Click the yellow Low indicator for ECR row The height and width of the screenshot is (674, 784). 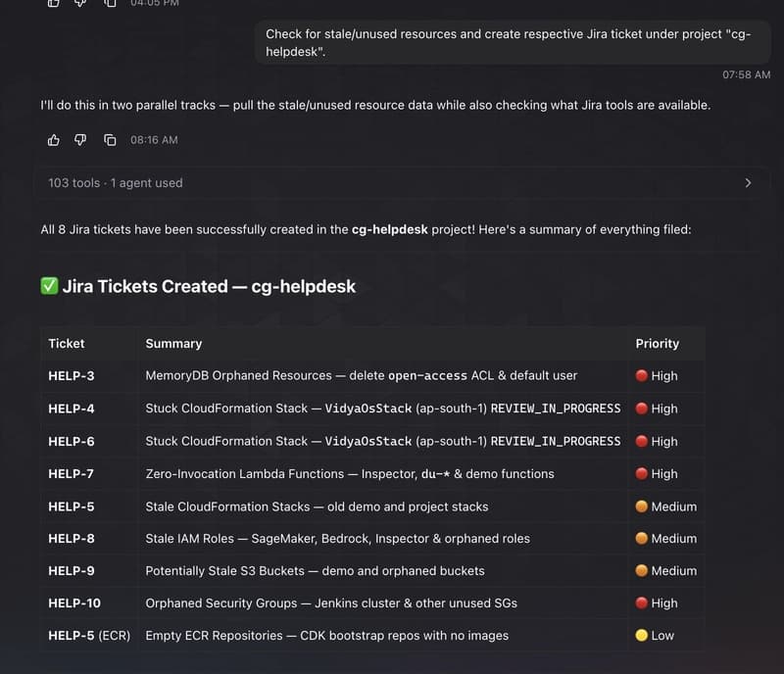click(x=642, y=636)
